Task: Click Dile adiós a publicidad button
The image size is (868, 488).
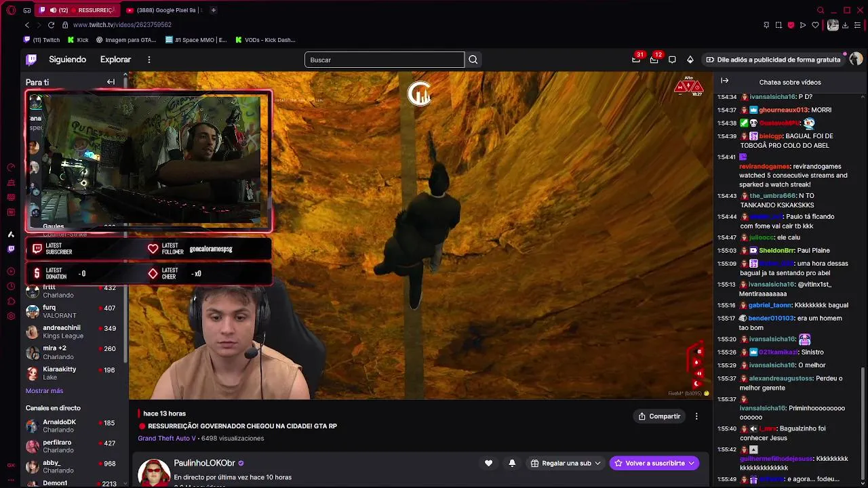Action: [773, 60]
